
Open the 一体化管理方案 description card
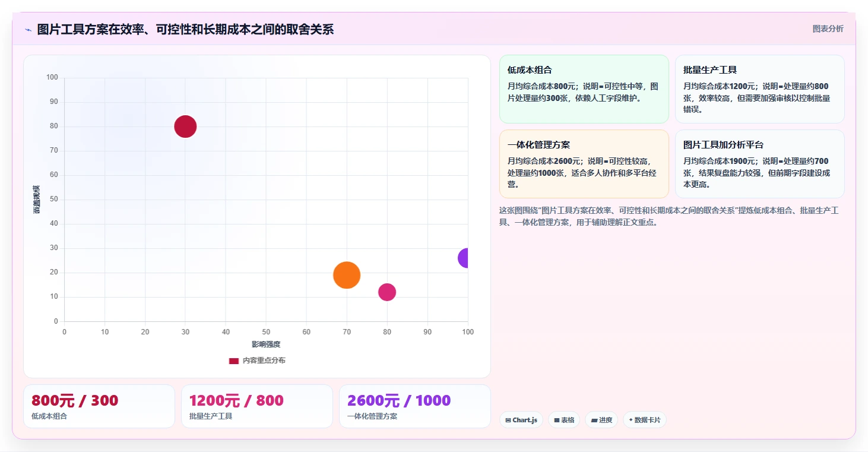coord(584,164)
